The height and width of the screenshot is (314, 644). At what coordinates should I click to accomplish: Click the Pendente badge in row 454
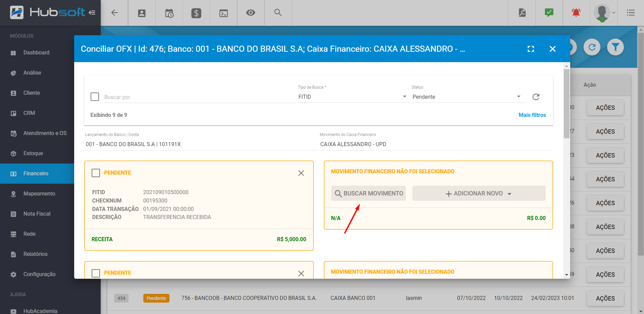[156, 298]
